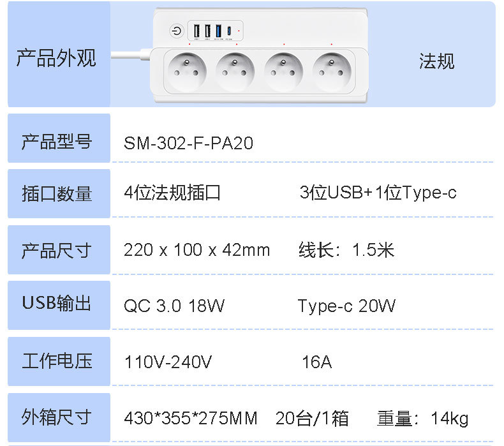Image resolution: width=504 pixels, height=446 pixels.
Task: Click the Type-c 20W output text
Action: [346, 306]
